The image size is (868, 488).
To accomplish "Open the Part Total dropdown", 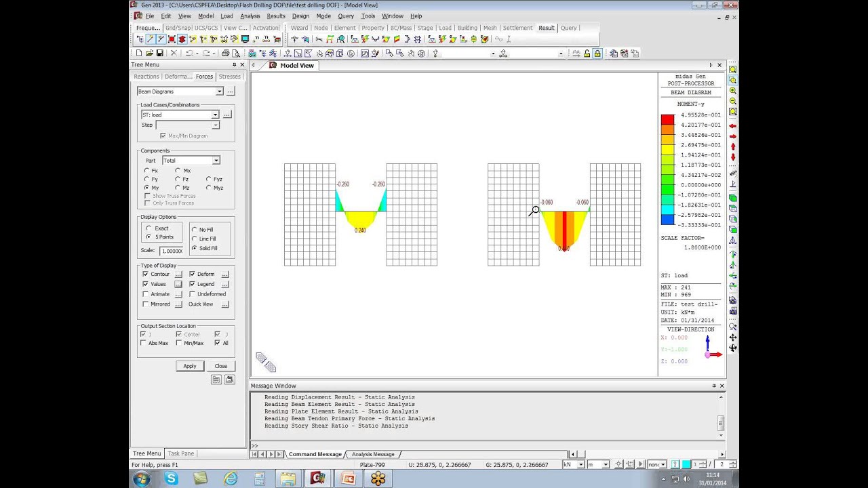I will (216, 161).
